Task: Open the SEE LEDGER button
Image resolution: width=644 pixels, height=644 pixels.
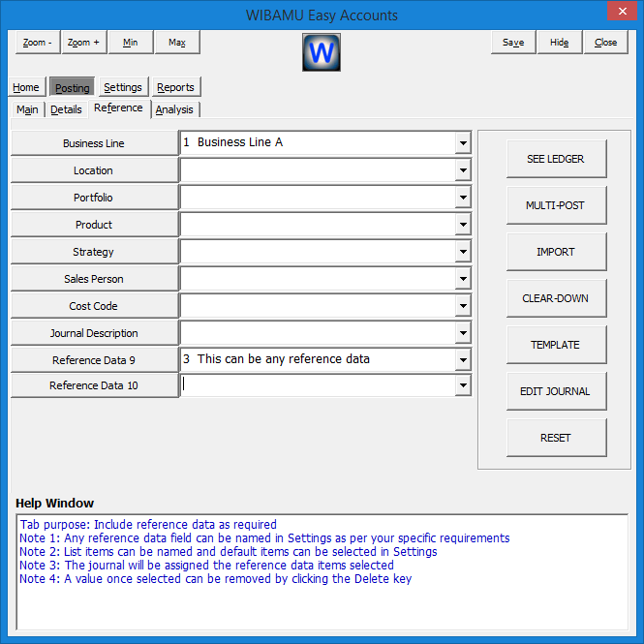Action: pos(556,159)
